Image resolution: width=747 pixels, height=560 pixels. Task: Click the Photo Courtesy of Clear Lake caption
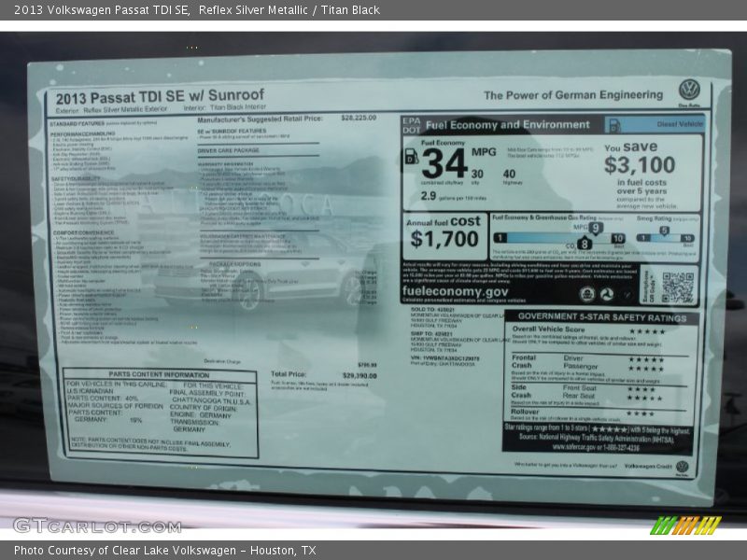(x=164, y=551)
